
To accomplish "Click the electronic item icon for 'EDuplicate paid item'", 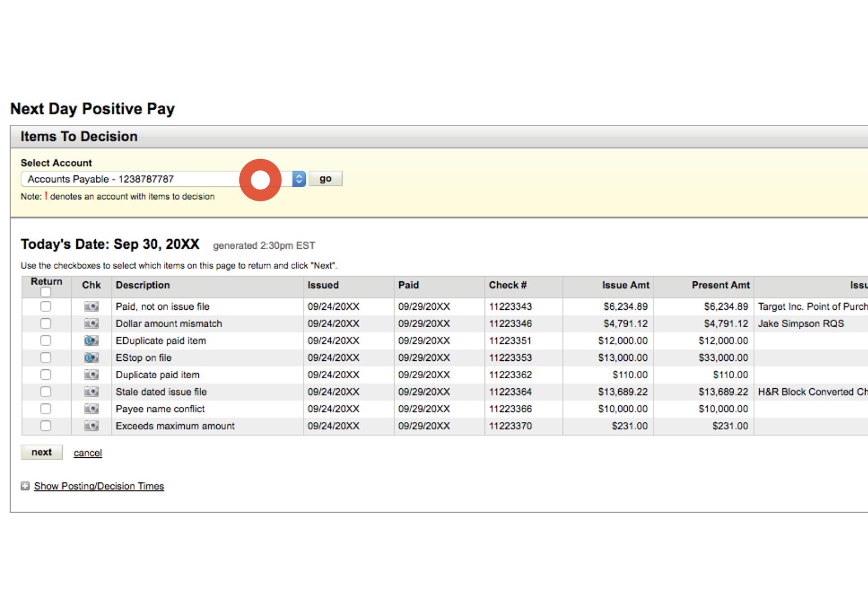I will tap(91, 340).
